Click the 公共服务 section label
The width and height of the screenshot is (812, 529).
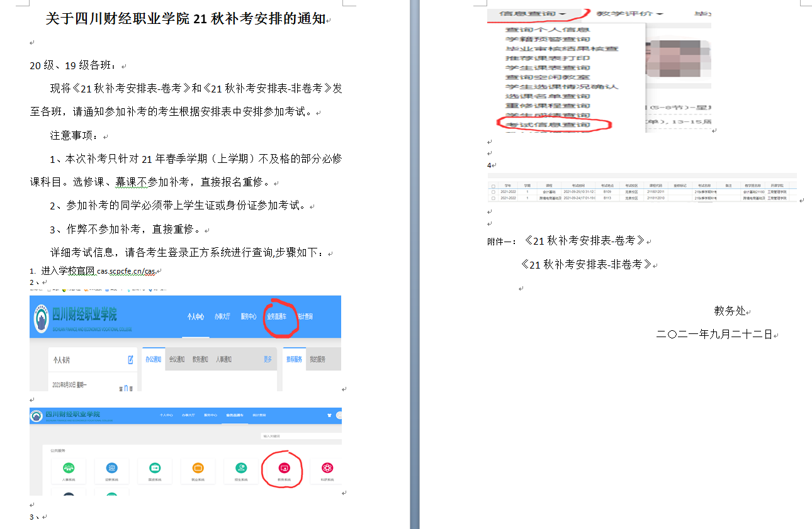pos(58,450)
